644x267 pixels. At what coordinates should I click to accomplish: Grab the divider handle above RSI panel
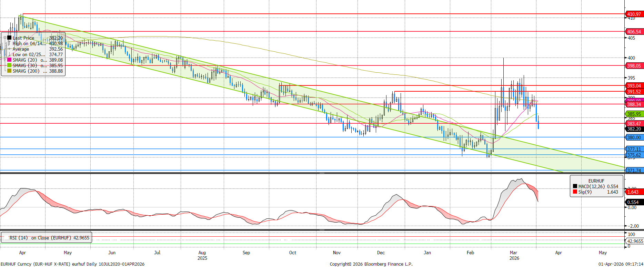tap(322, 230)
